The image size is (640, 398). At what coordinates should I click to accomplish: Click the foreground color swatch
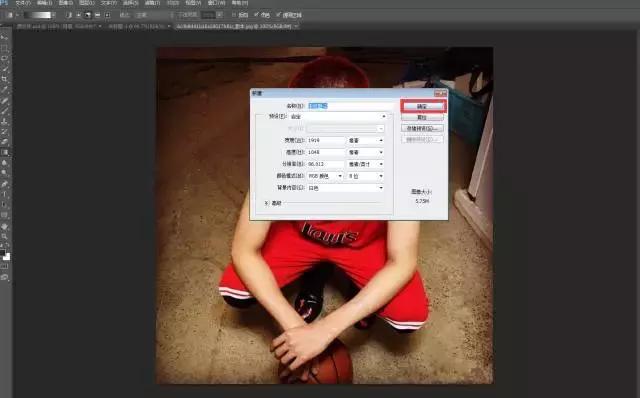click(3, 253)
